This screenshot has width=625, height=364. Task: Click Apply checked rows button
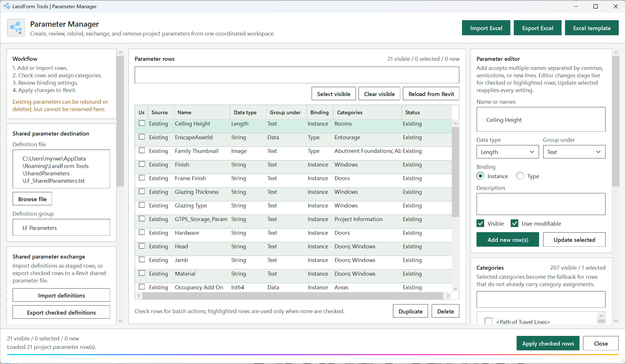[x=548, y=343]
